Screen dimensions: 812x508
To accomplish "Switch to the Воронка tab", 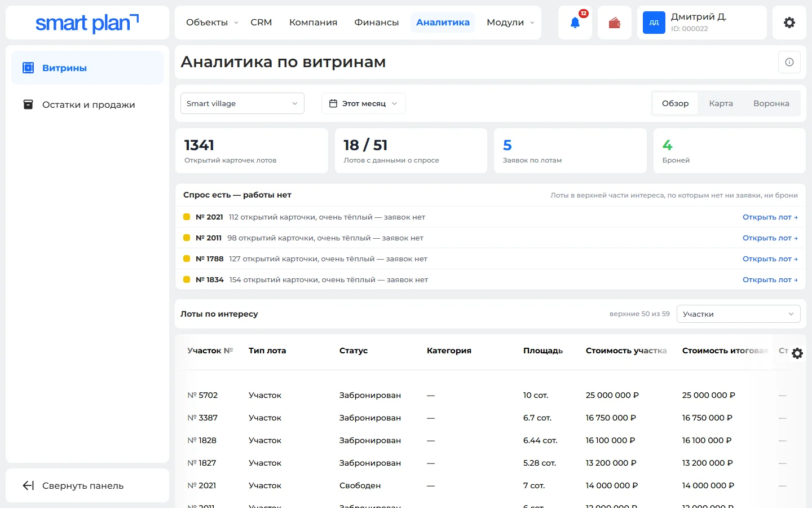I will point(771,103).
